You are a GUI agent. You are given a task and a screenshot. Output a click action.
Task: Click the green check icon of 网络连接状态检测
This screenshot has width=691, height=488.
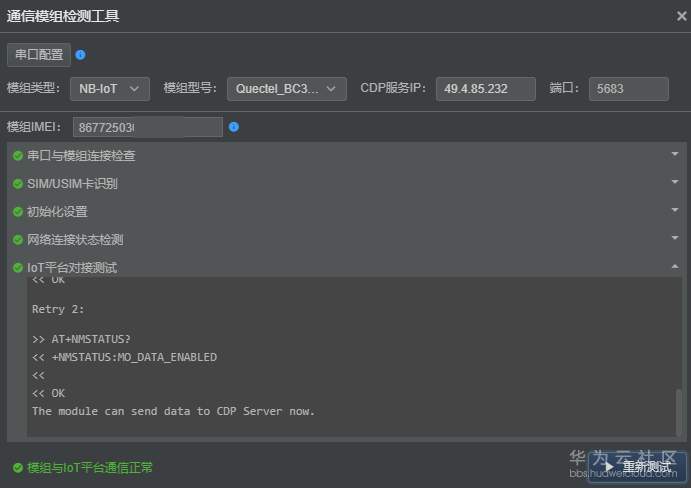click(x=18, y=240)
